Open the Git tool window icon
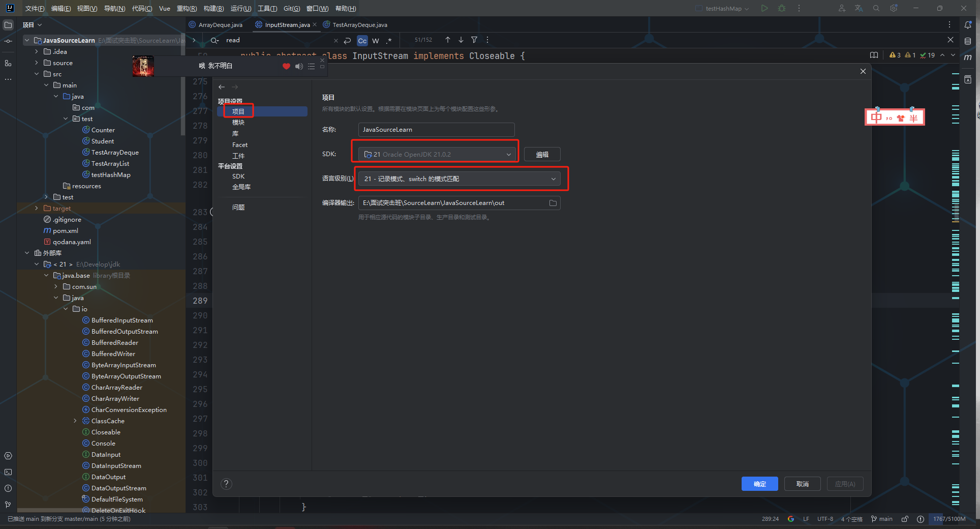The height and width of the screenshot is (529, 980). coord(8,505)
